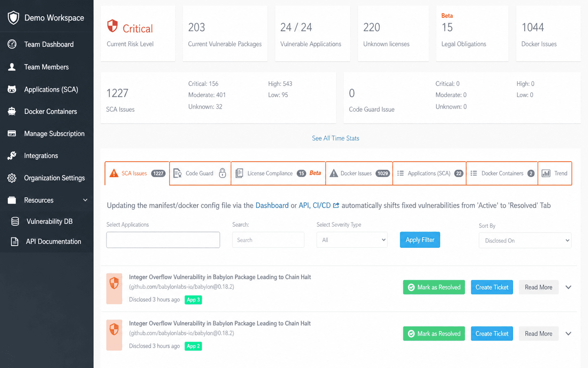The image size is (588, 368).
Task: Switch to the Docker Issues tab
Action: click(359, 173)
